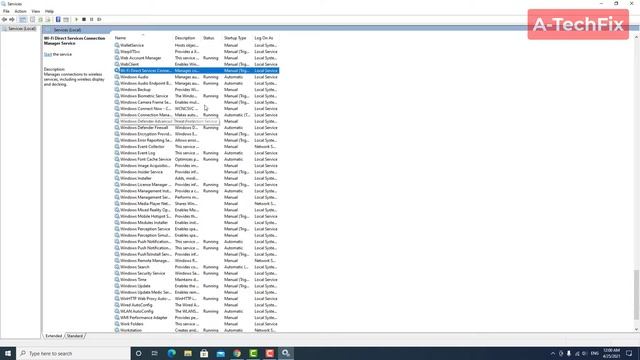Click the Start the service link

[x=48, y=54]
